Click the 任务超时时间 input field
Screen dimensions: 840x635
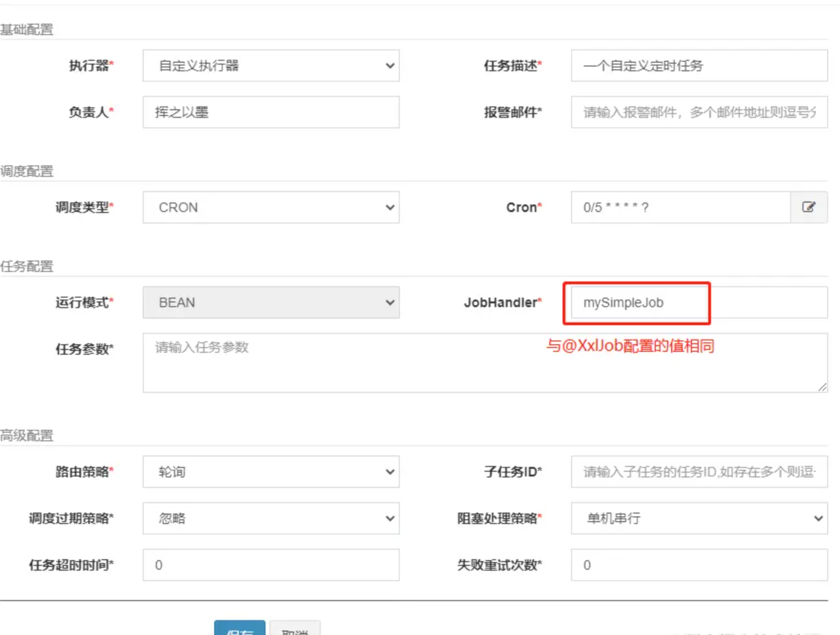pos(271,565)
